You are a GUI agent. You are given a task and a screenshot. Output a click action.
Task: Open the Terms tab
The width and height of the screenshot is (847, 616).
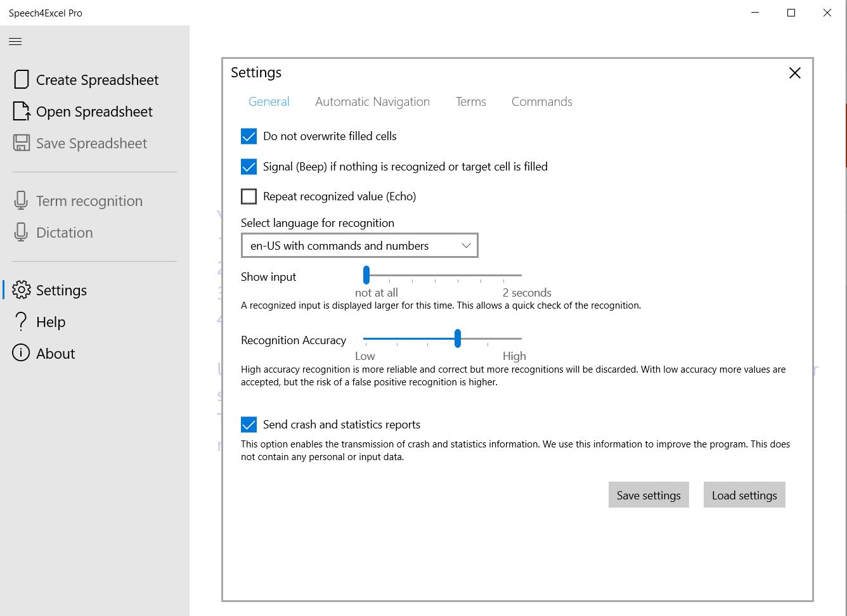pyautogui.click(x=470, y=102)
